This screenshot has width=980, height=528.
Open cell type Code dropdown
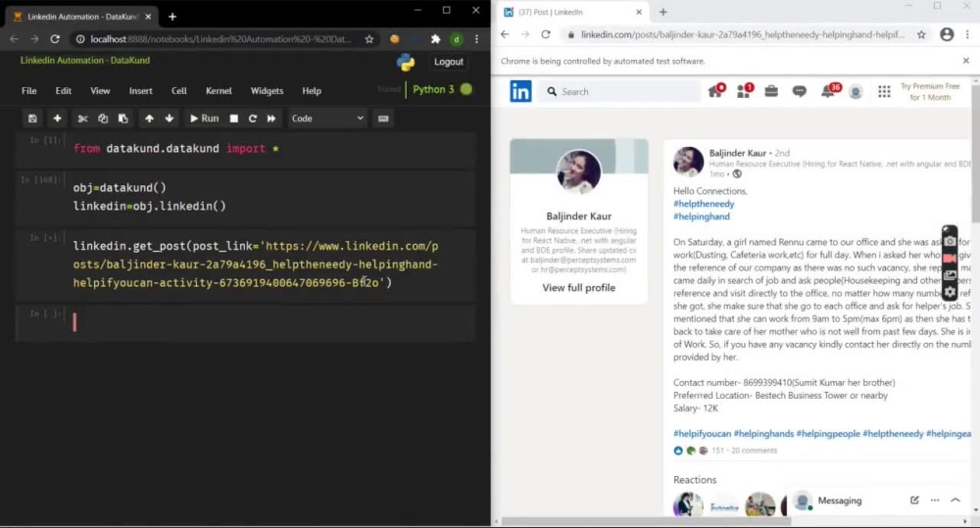click(327, 119)
